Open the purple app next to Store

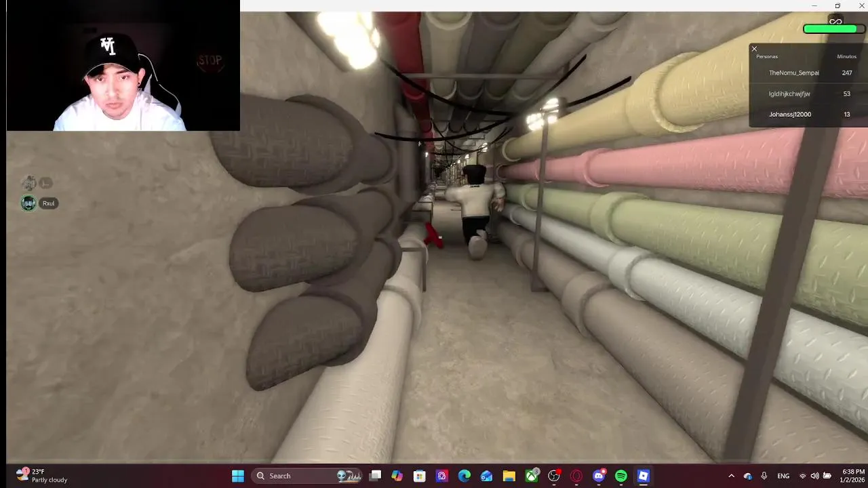[442, 476]
